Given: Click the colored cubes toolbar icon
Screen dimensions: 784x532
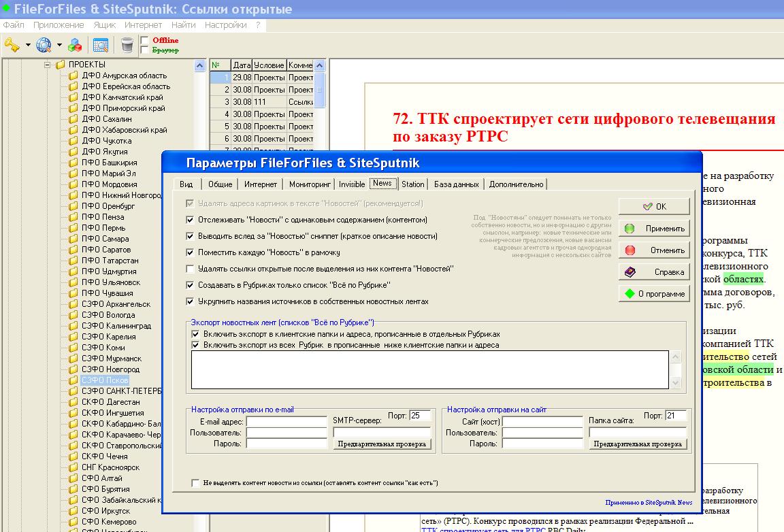Looking at the screenshot, I should point(75,46).
